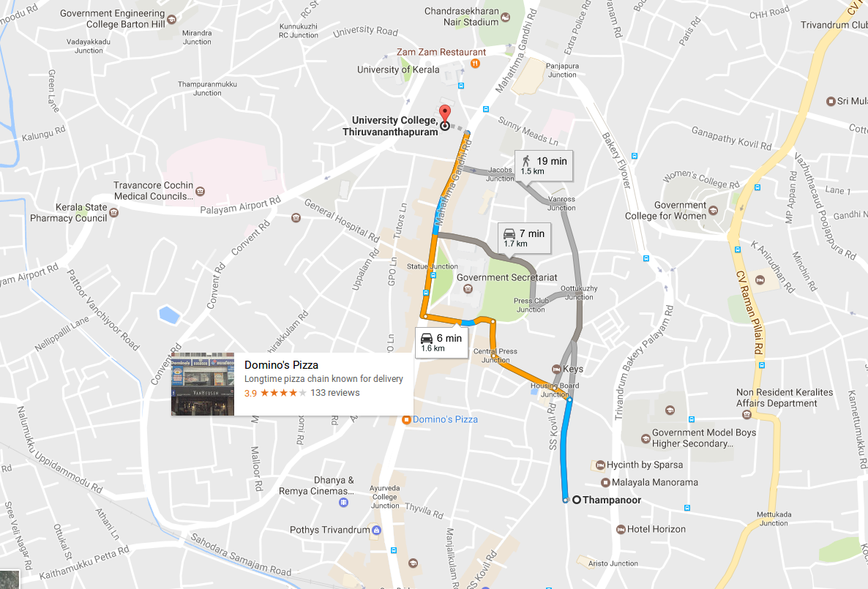Click the red University College destination pin
Image resolution: width=868 pixels, height=589 pixels.
tap(444, 114)
